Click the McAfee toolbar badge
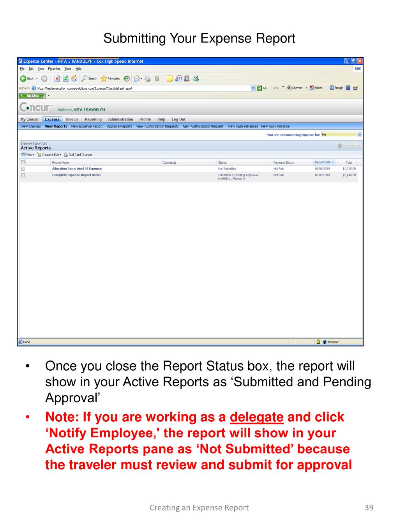Image resolution: width=399 pixels, height=532 pixels. click(32, 95)
